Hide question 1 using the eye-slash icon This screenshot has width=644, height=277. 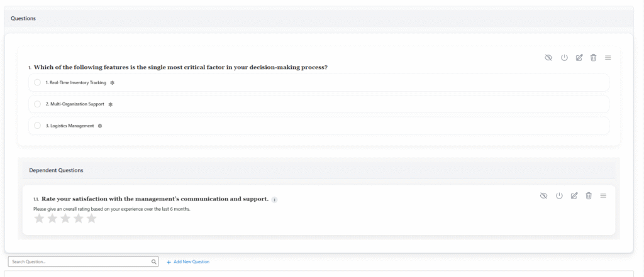(x=548, y=58)
